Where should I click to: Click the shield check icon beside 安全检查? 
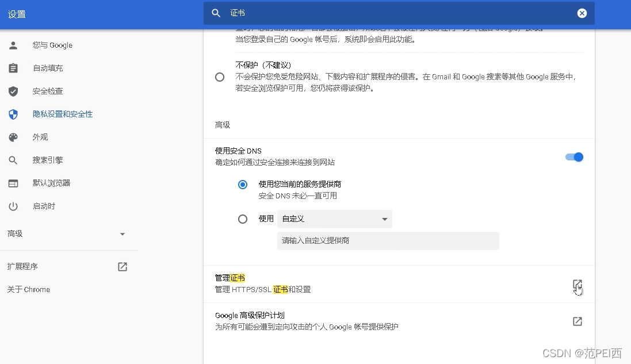[13, 91]
